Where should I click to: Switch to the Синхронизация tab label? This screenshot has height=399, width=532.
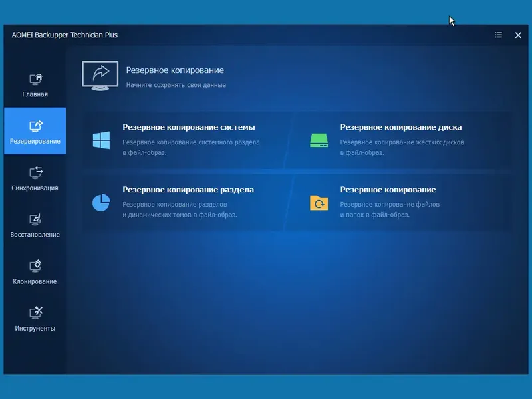35,188
